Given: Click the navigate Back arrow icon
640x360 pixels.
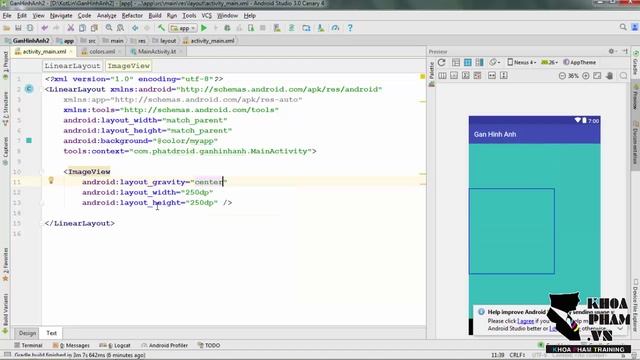Looking at the screenshot, I should click(x=135, y=28).
